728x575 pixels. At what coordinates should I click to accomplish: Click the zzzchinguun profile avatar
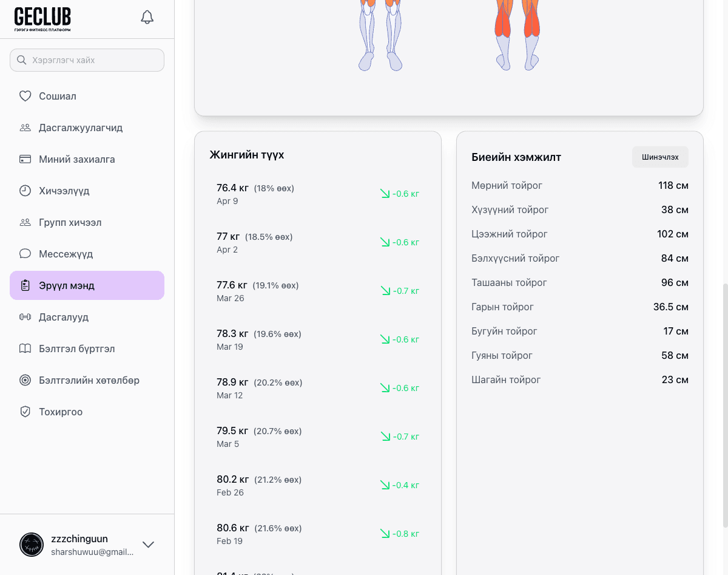pyautogui.click(x=32, y=545)
